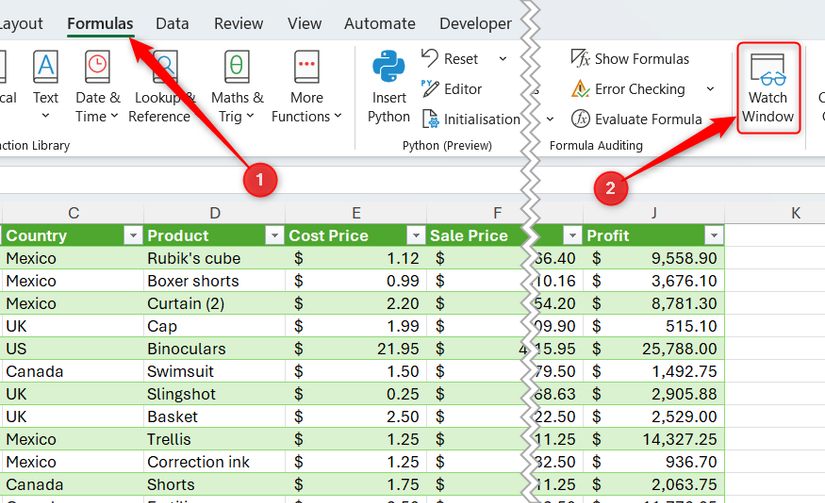
Task: Click the Sale Price header cell
Action: coord(476,236)
